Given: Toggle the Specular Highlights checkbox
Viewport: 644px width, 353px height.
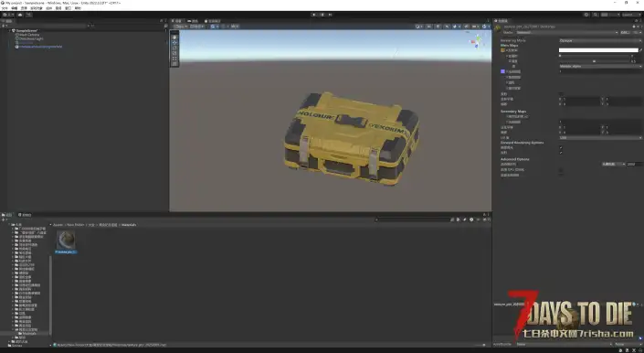Looking at the screenshot, I should point(561,147).
